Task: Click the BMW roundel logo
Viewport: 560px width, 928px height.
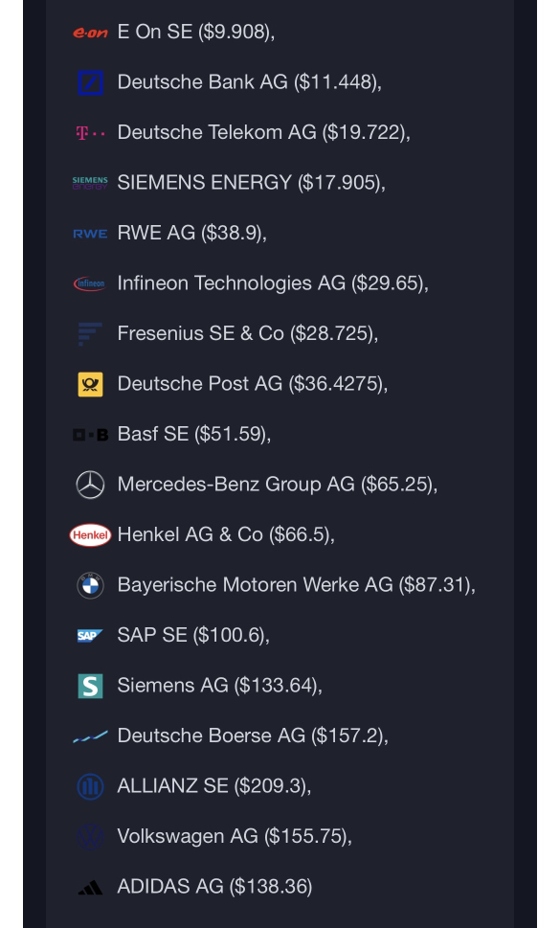Action: point(91,586)
